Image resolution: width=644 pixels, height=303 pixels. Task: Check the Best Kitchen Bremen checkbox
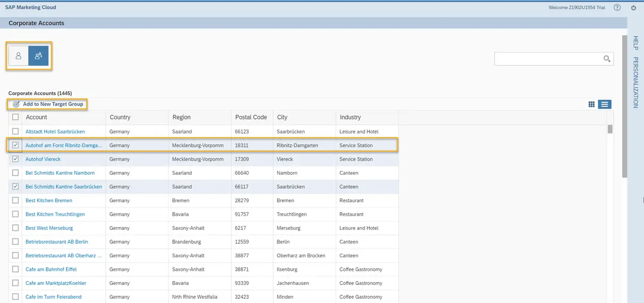coord(16,200)
